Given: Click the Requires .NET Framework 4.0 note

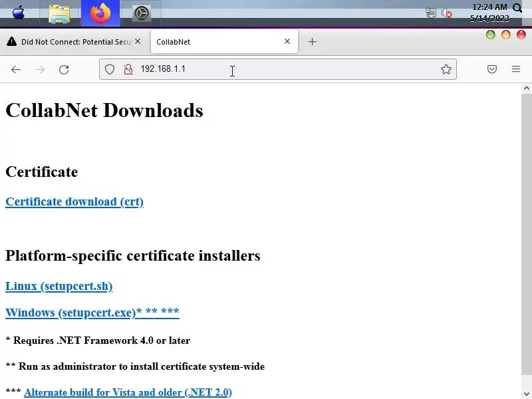Looking at the screenshot, I should 98,340.
